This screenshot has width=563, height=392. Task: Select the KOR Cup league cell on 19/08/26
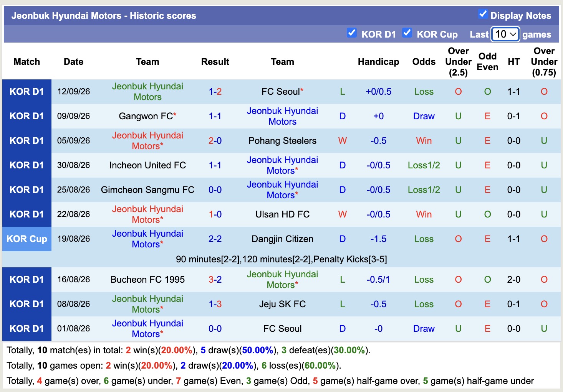pyautogui.click(x=27, y=239)
